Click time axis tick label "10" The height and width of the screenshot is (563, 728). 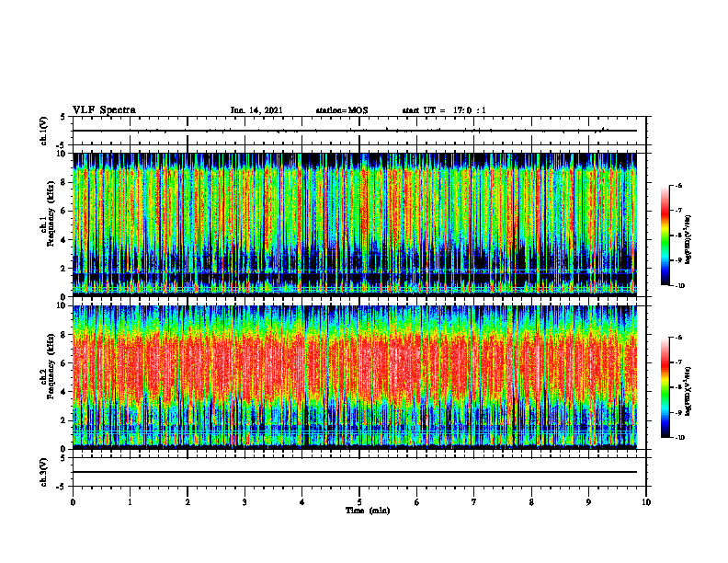pos(646,502)
